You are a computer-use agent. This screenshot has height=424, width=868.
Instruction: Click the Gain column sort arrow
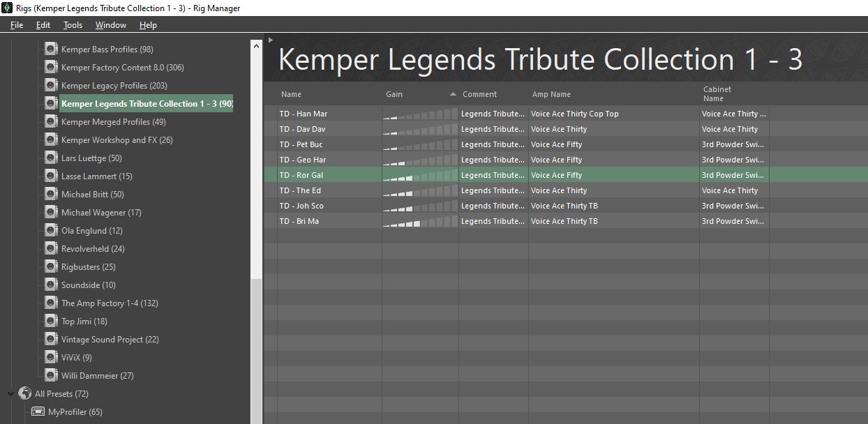point(453,94)
